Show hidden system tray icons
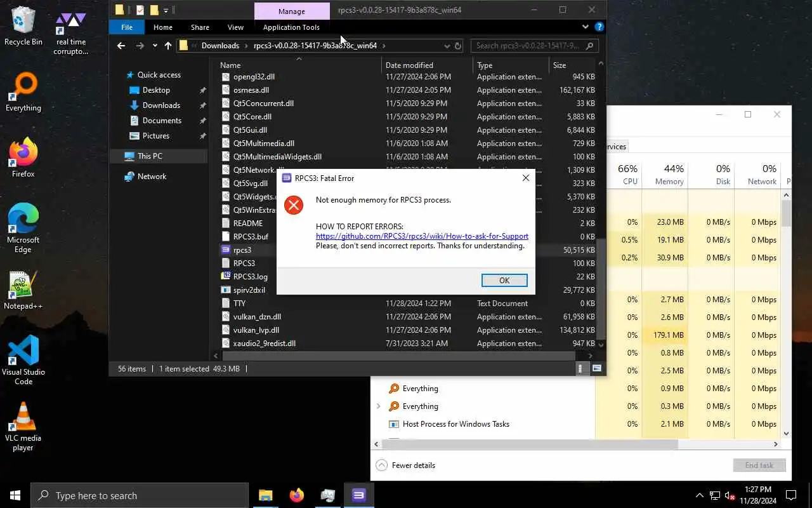 click(x=700, y=495)
